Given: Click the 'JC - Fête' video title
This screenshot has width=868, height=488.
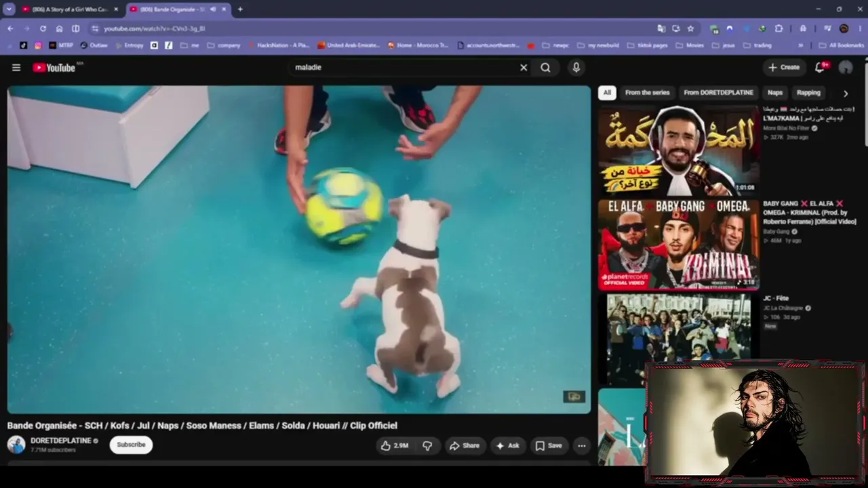Looking at the screenshot, I should [776, 298].
